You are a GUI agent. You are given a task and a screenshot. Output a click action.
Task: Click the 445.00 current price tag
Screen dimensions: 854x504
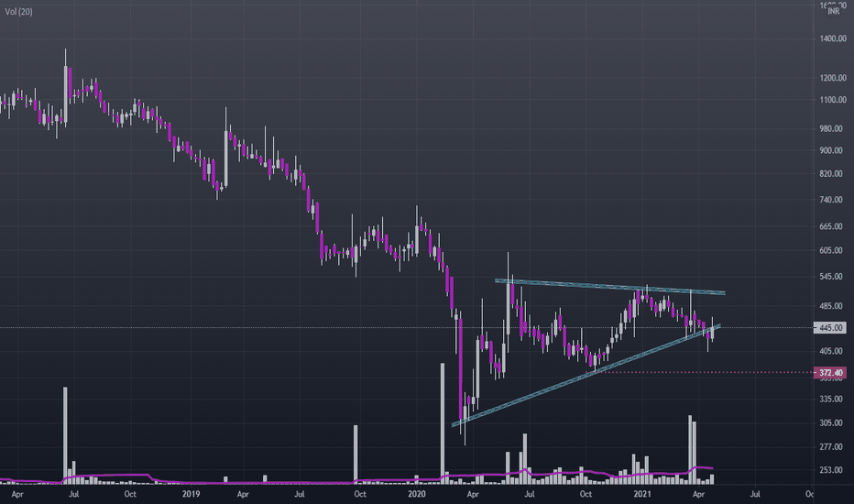[x=830, y=327]
